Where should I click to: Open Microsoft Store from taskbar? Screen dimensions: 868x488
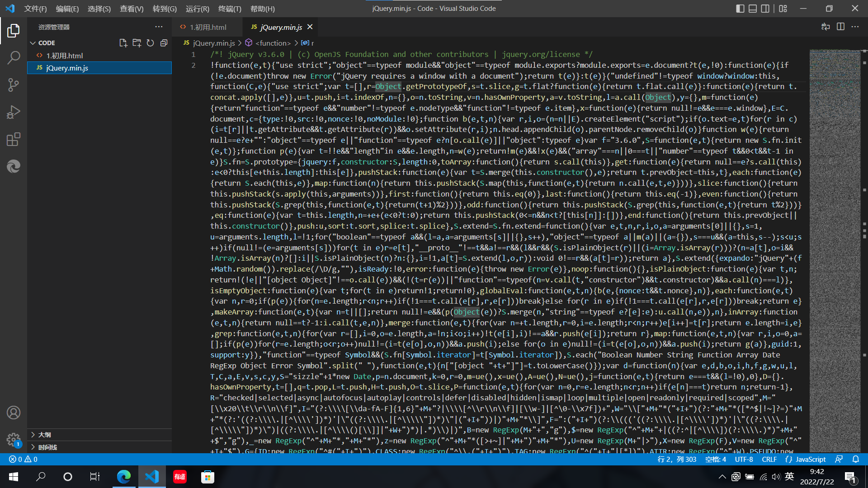[x=208, y=477]
